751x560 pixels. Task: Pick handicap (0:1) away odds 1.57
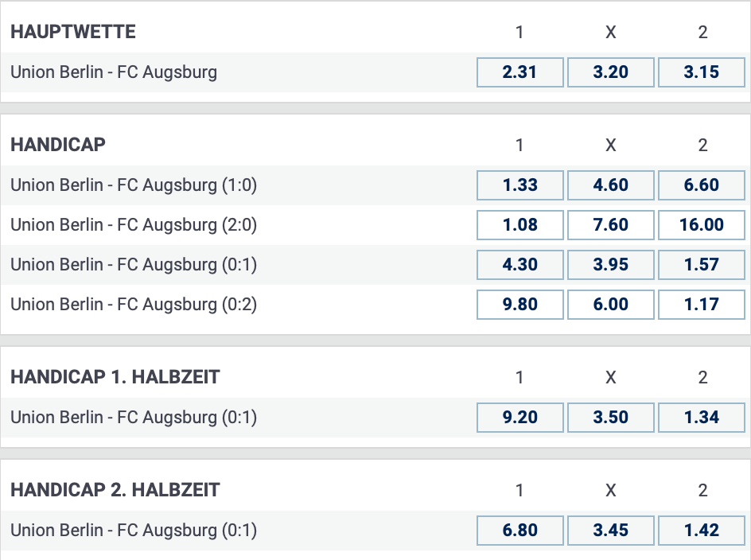pos(702,265)
